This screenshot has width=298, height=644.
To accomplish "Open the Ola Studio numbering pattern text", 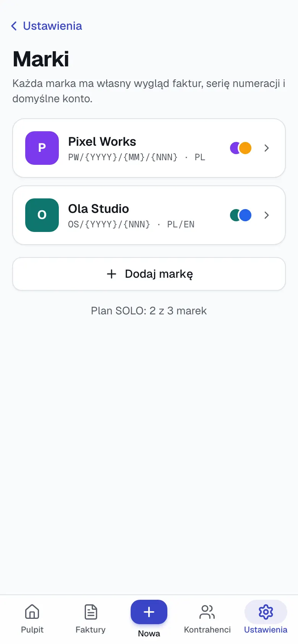I will coord(109,224).
